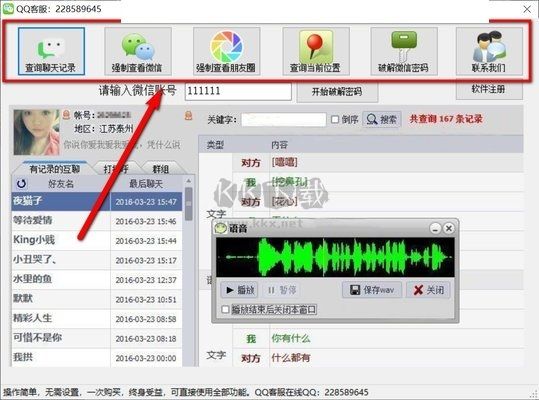
Task: Click the profile avatar thumbnail
Action: (x=36, y=132)
